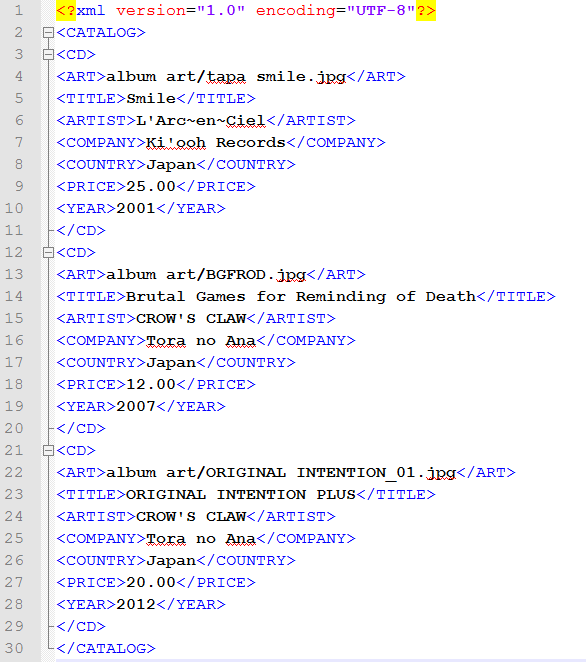The height and width of the screenshot is (662, 586).
Task: Click the encoding value "UTF-8"
Action: pyautogui.click(x=381, y=10)
